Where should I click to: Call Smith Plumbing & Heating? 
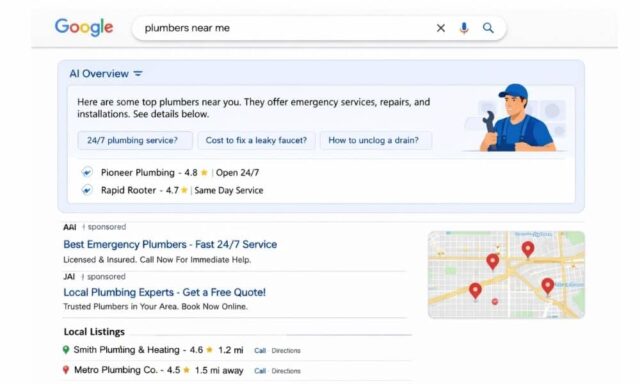(260, 351)
